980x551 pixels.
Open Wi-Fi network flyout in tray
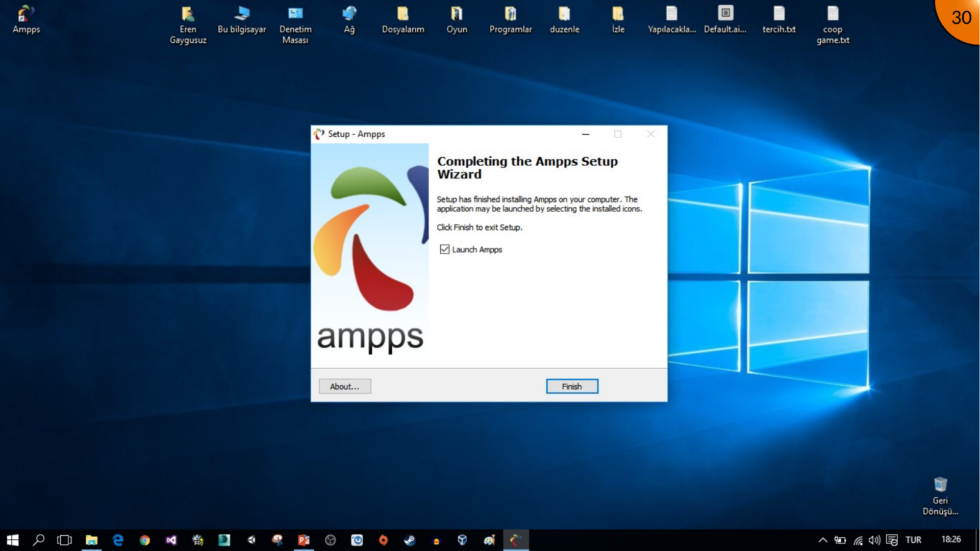click(x=858, y=540)
